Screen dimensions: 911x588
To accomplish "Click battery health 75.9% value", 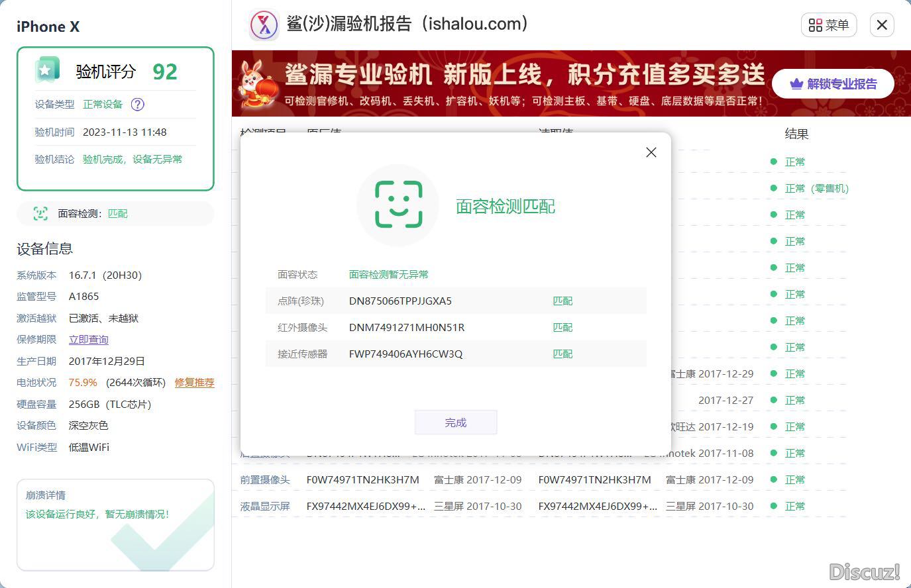I will click(83, 383).
